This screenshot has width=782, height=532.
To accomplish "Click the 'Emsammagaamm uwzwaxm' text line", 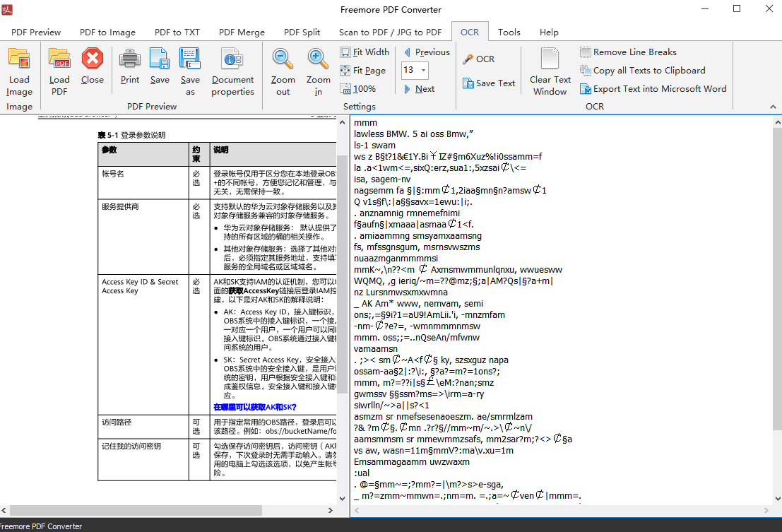I will (x=411, y=461).
